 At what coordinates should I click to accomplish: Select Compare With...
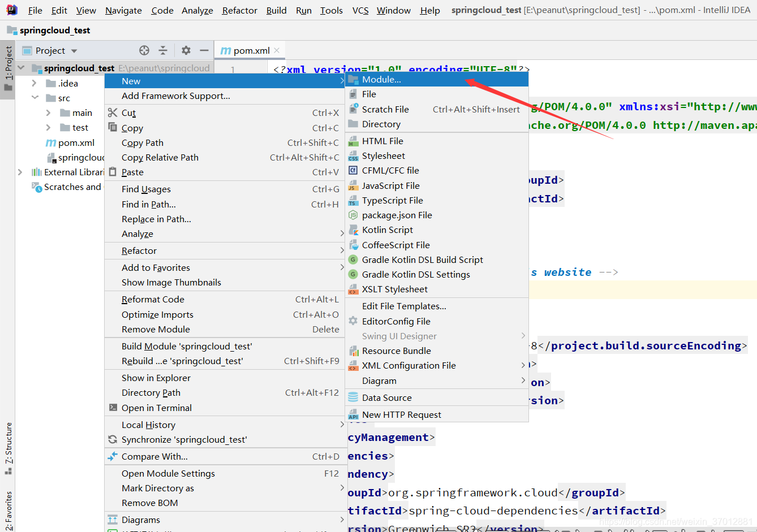click(225, 456)
